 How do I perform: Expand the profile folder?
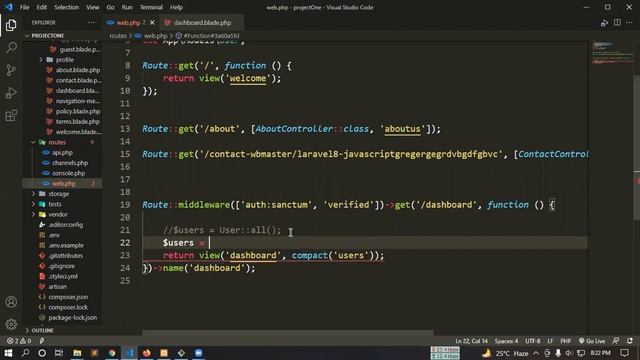point(65,60)
